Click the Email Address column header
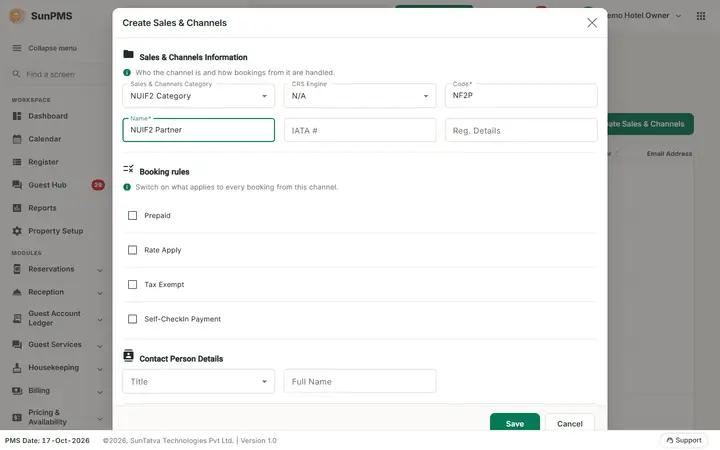 pos(669,154)
